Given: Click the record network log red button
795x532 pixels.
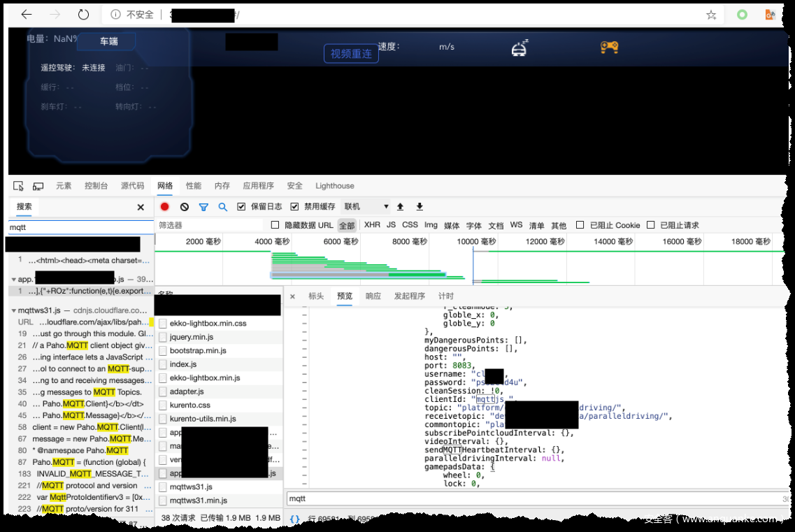Looking at the screenshot, I should pyautogui.click(x=165, y=207).
